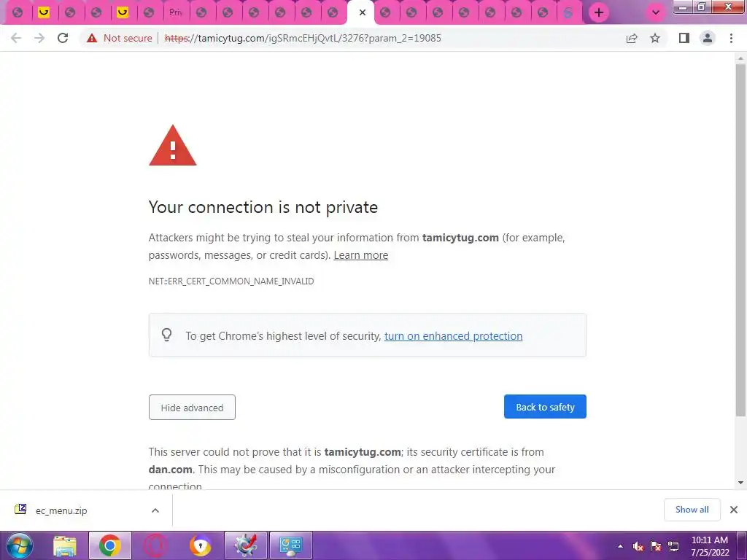The image size is (747, 560).
Task: Click the Chrome taskbar icon
Action: point(110,545)
